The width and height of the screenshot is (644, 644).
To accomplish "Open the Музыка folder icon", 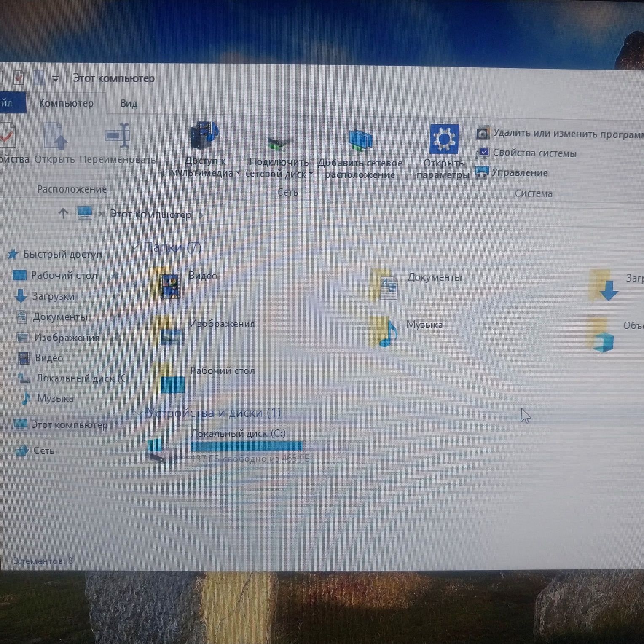I will click(384, 331).
